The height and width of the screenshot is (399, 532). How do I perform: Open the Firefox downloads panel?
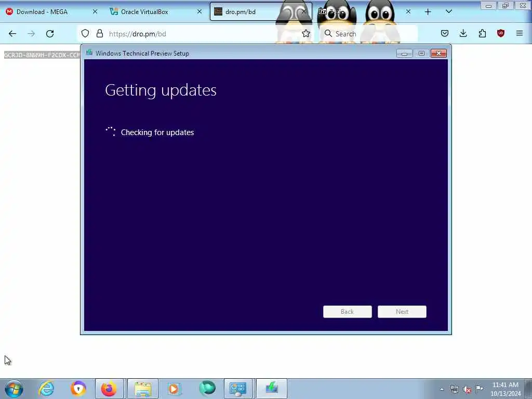pyautogui.click(x=463, y=33)
